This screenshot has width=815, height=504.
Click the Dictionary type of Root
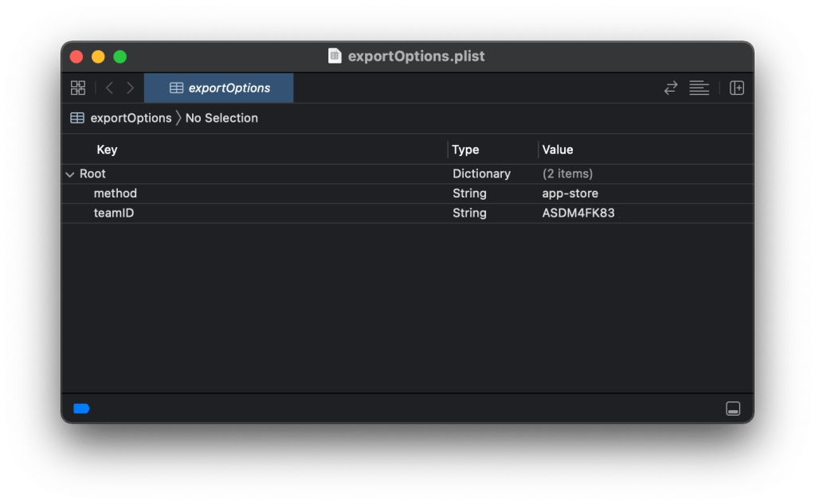pyautogui.click(x=481, y=174)
